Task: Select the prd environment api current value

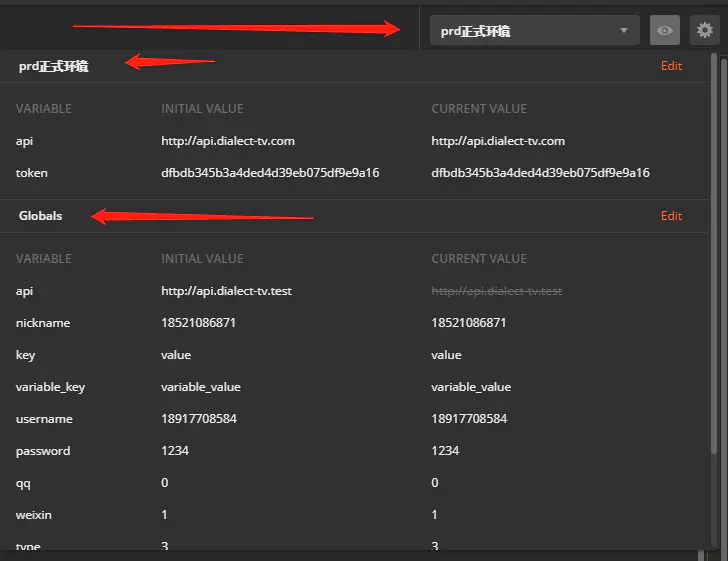Action: (x=498, y=141)
